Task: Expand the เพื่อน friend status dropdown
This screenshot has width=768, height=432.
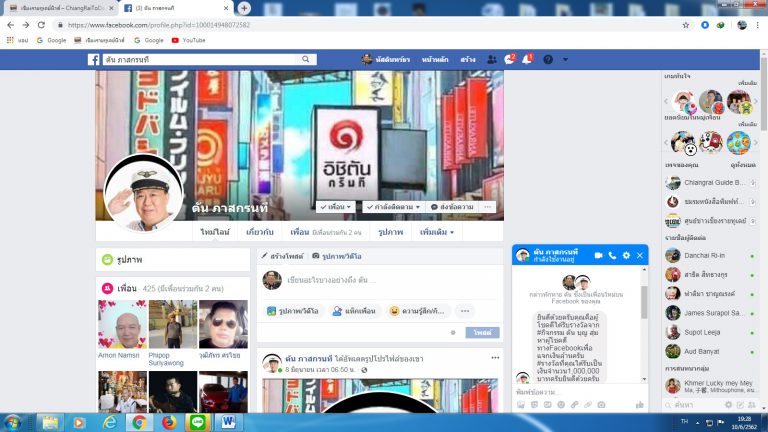Action: (x=336, y=206)
